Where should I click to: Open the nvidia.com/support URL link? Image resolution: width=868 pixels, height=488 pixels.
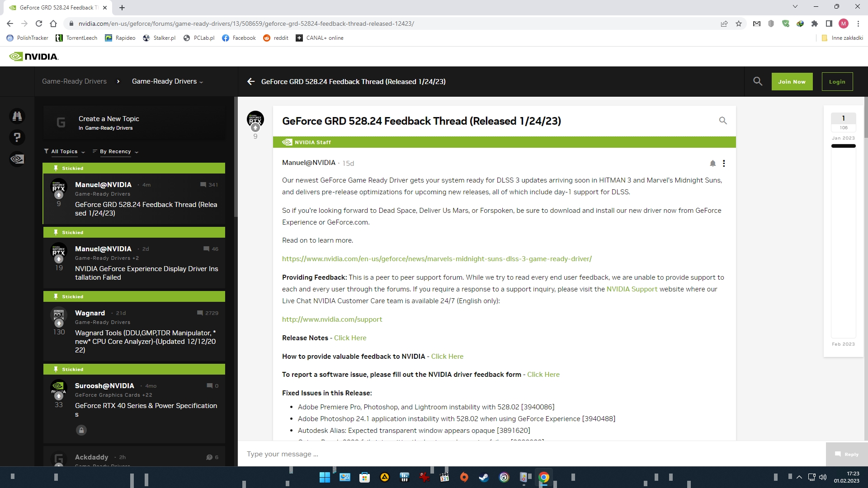coord(332,319)
